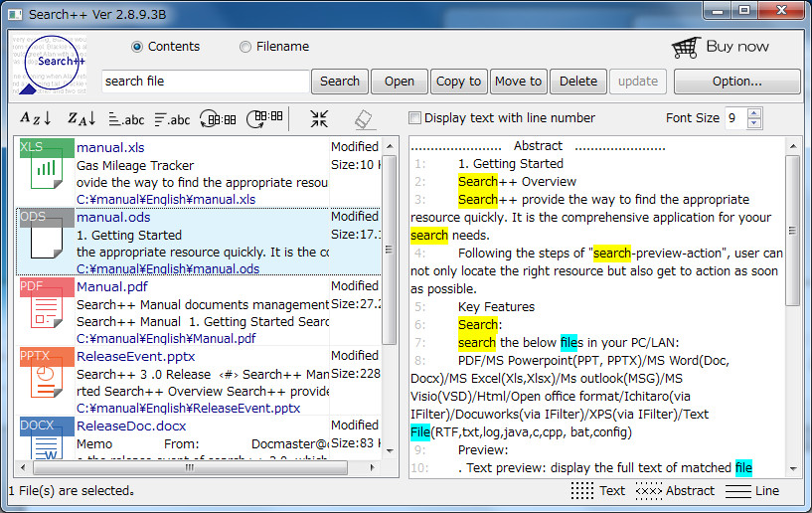Enable Display text with line number

tap(414, 117)
